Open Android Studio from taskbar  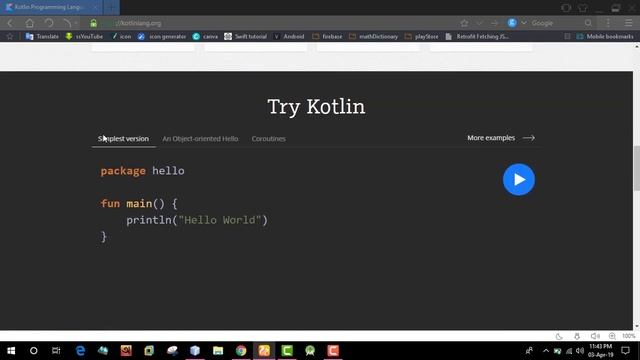click(x=310, y=351)
